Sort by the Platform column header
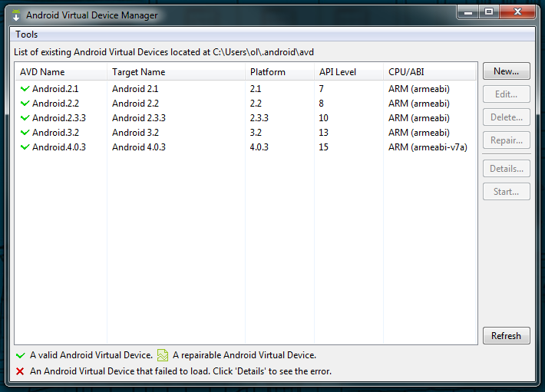The width and height of the screenshot is (545, 392). tap(280, 72)
